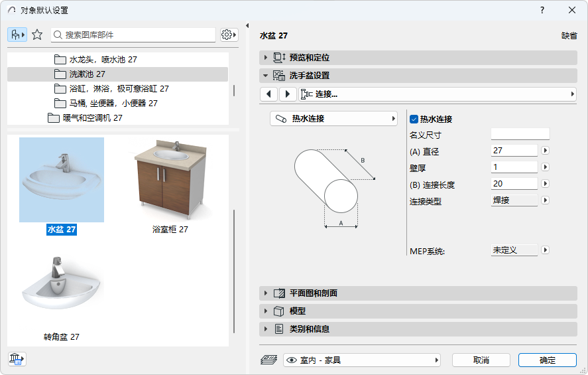Click the 壁厚 field showing 1
This screenshot has height=375, width=588.
pyautogui.click(x=514, y=167)
